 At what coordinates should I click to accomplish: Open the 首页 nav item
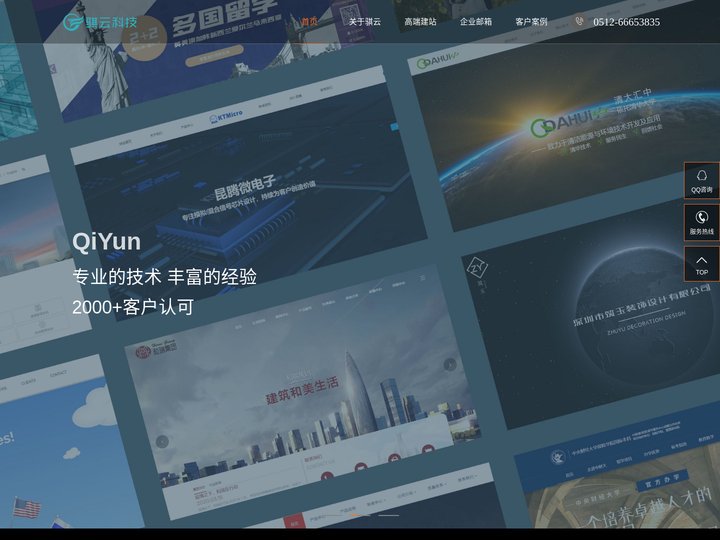tap(309, 22)
